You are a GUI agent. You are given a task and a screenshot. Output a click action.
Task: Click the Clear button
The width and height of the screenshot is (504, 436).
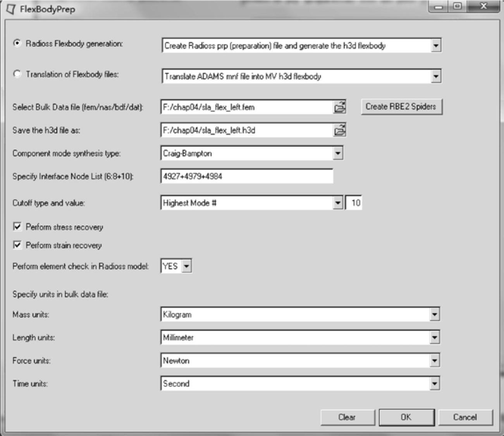coord(347,417)
